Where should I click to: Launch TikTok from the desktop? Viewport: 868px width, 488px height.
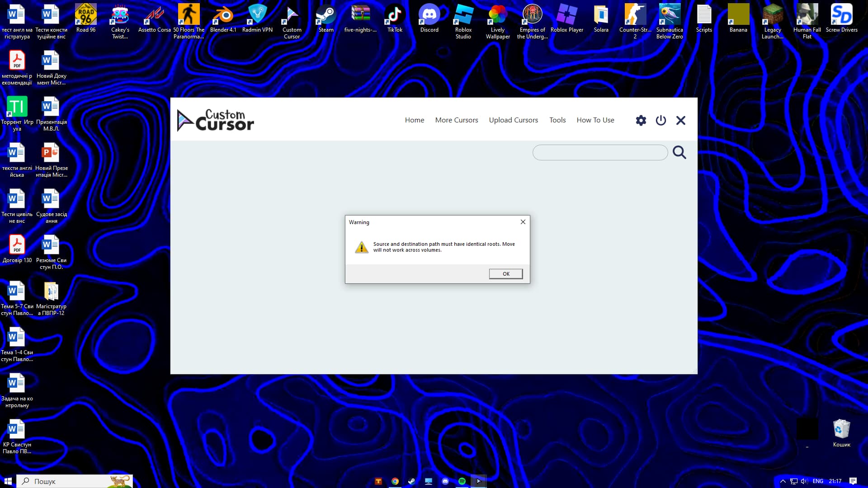[x=394, y=14]
